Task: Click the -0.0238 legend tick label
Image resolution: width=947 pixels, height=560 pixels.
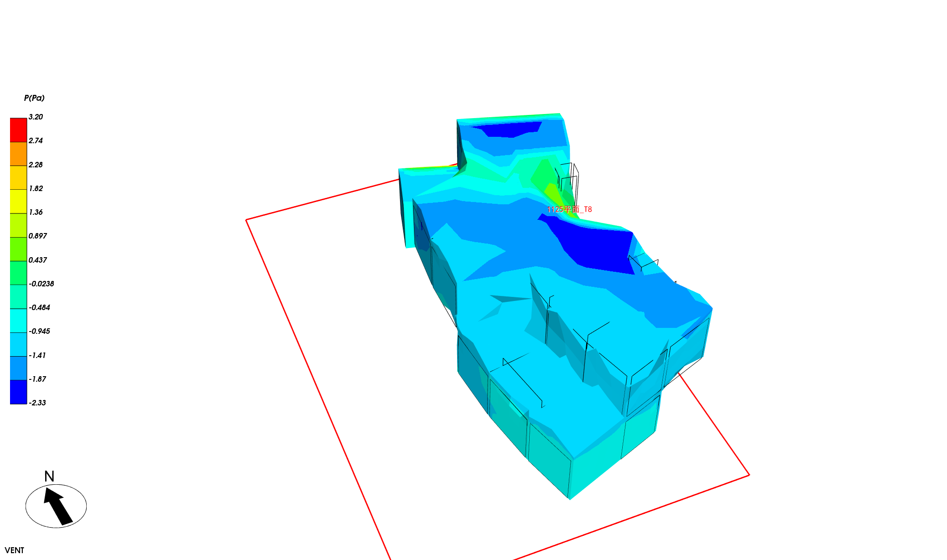Action: coord(41,284)
